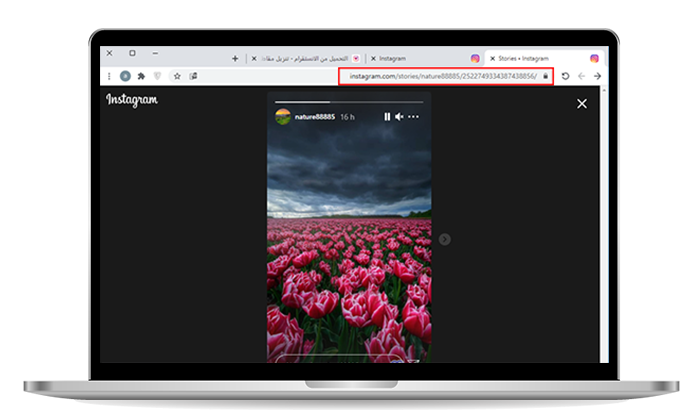Switch to the Instagram tab
Screen dimensions: 700x420
point(424,58)
